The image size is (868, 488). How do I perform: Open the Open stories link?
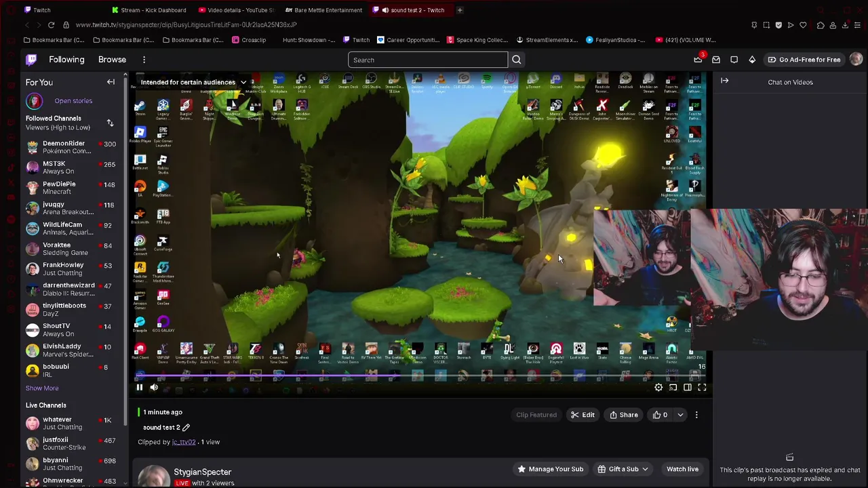[73, 101]
